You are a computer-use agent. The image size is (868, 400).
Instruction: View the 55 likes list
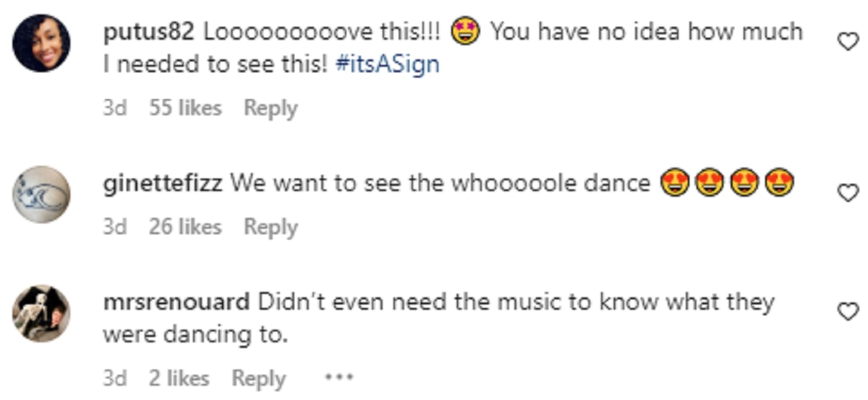[x=185, y=108]
